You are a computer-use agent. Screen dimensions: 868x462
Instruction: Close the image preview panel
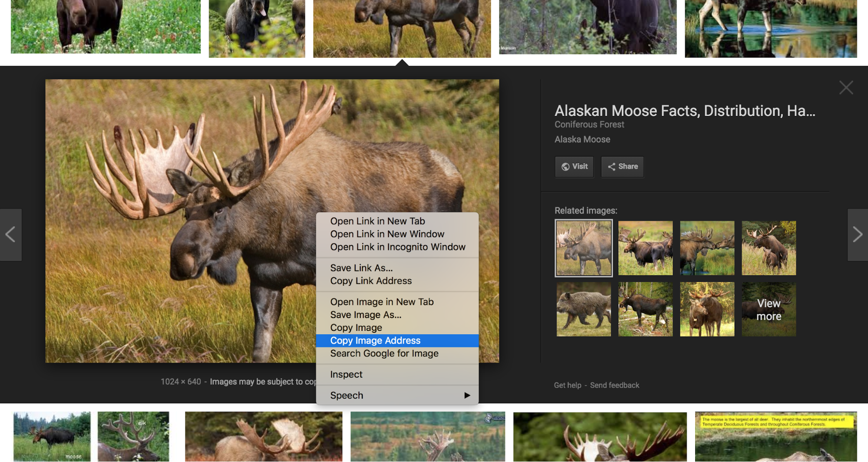846,88
